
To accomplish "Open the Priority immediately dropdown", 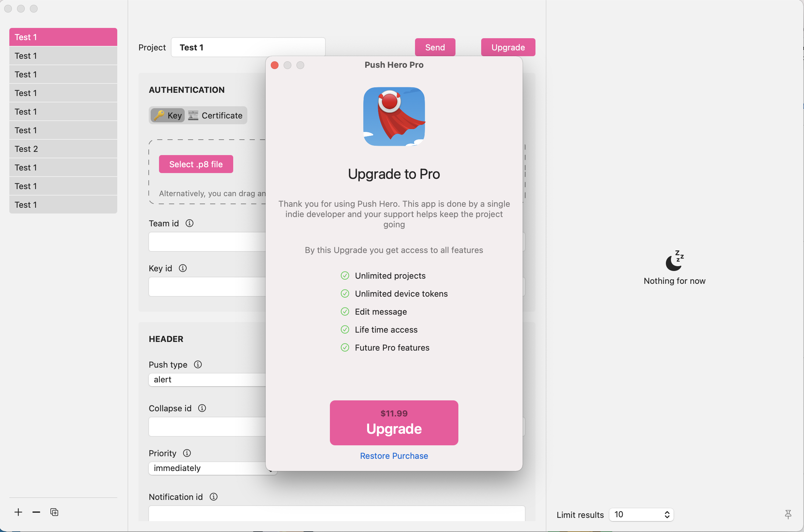I will click(212, 468).
